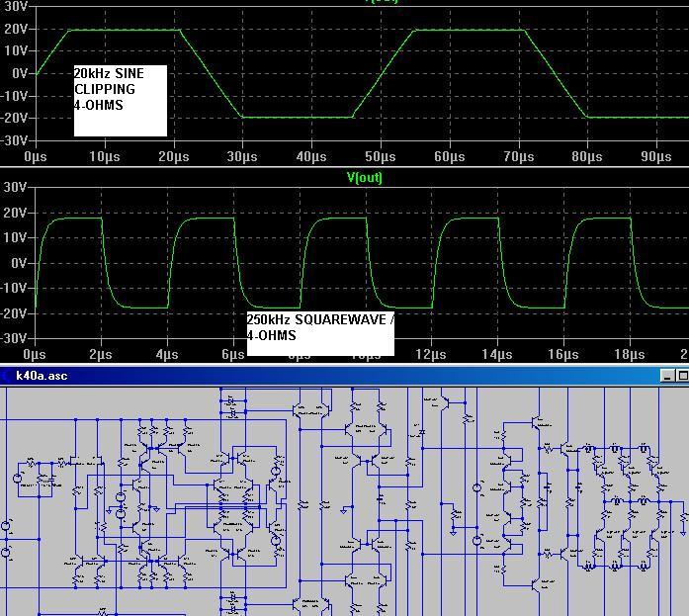Click the 18µs time-axis label

[630, 355]
